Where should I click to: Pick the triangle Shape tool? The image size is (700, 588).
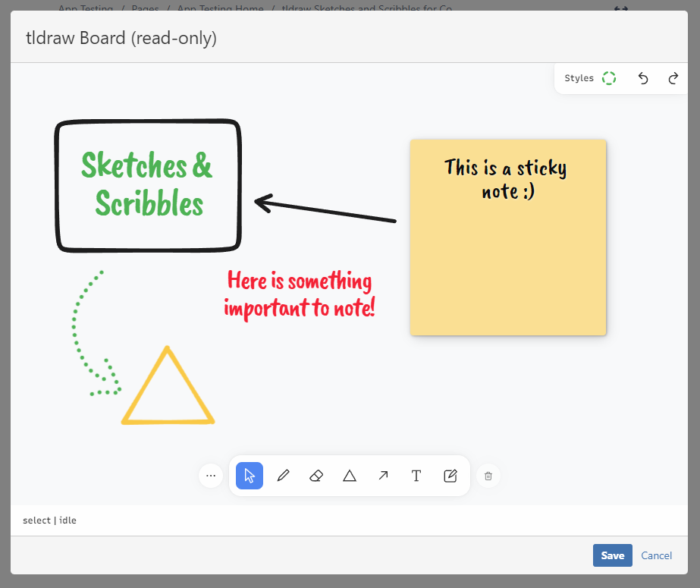(x=350, y=476)
